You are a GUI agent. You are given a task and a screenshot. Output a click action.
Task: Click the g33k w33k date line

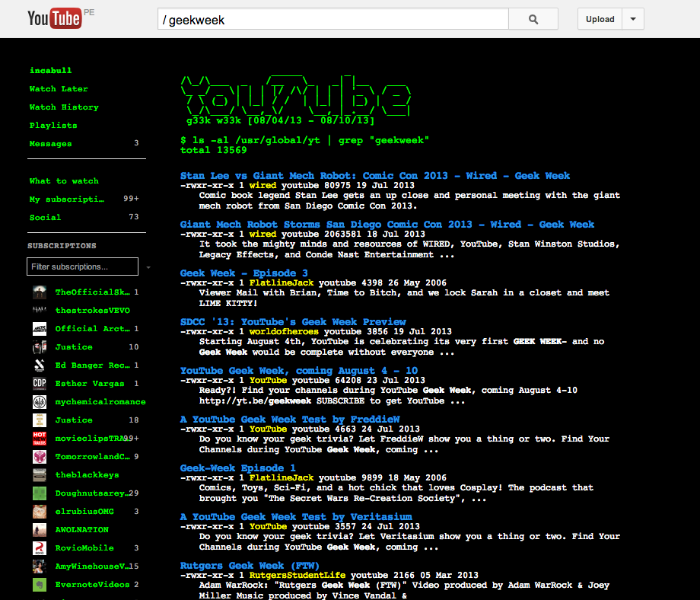click(280, 120)
